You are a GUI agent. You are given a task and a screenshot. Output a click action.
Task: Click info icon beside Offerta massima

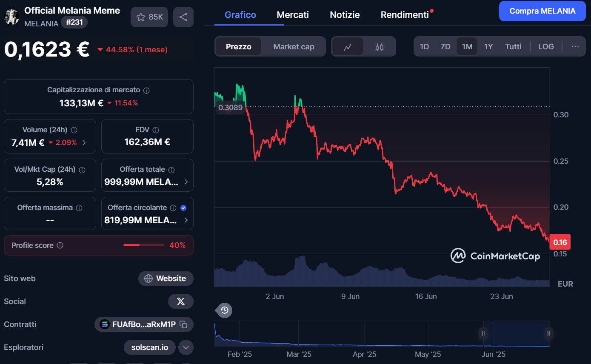coord(79,208)
